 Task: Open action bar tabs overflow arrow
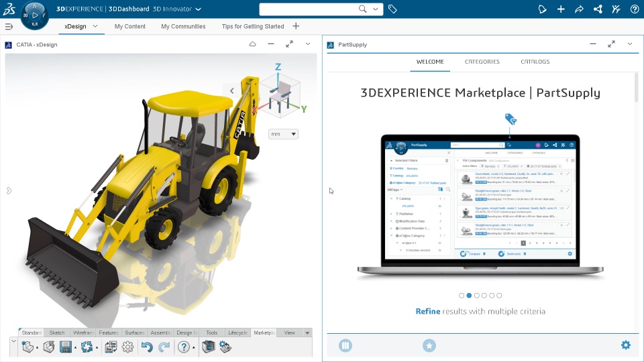pyautogui.click(x=307, y=333)
